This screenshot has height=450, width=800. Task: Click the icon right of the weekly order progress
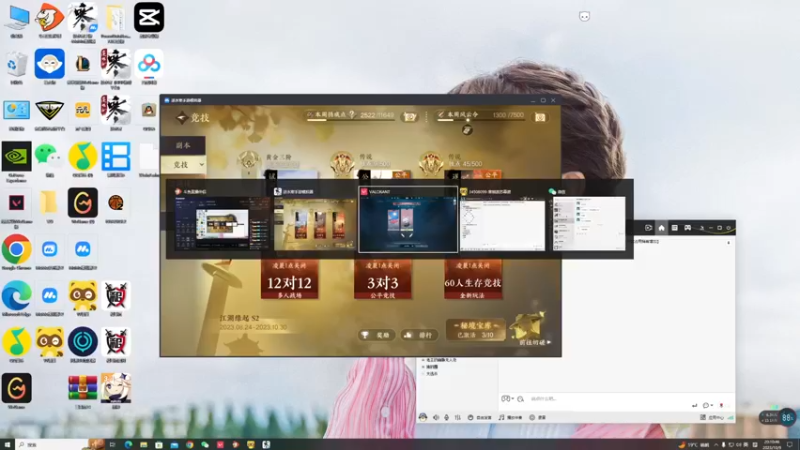[x=540, y=117]
